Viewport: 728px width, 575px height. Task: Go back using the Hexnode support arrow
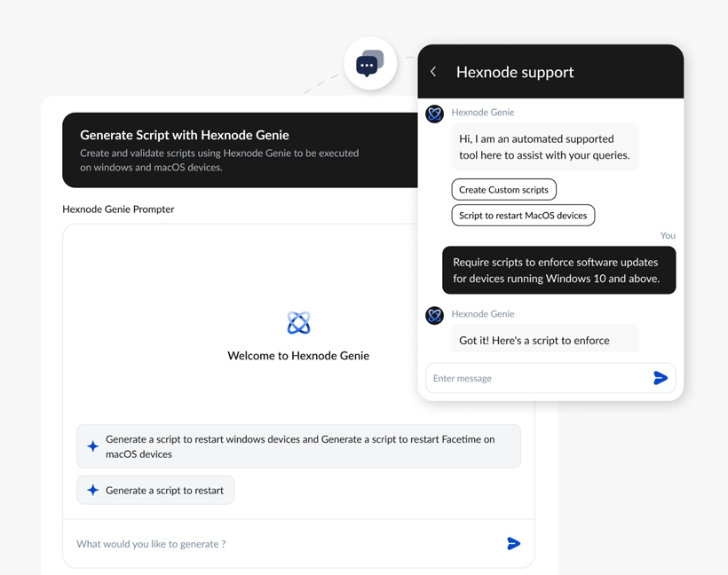click(x=433, y=72)
